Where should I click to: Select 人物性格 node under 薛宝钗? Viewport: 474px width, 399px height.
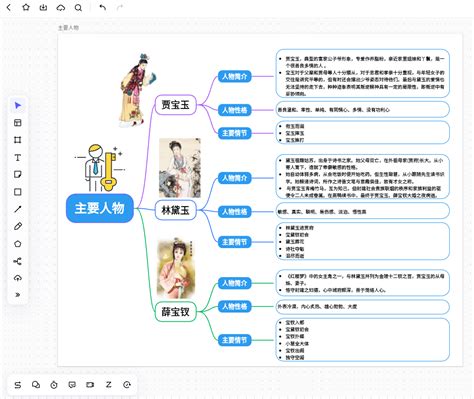click(x=235, y=306)
